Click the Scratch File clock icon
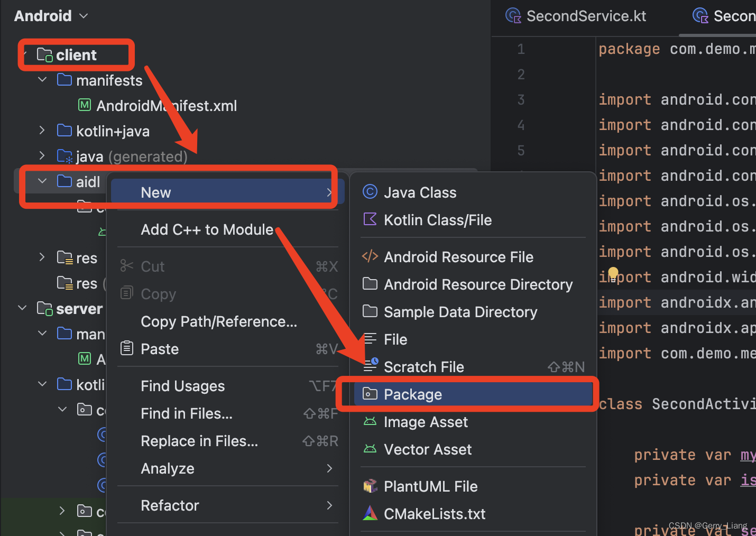The width and height of the screenshot is (756, 536). pyautogui.click(x=371, y=365)
